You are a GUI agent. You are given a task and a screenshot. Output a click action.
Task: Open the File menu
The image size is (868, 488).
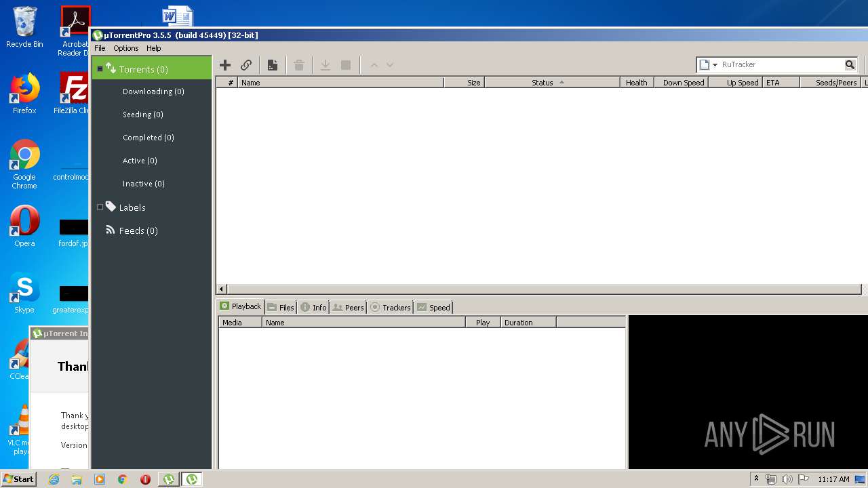point(100,48)
